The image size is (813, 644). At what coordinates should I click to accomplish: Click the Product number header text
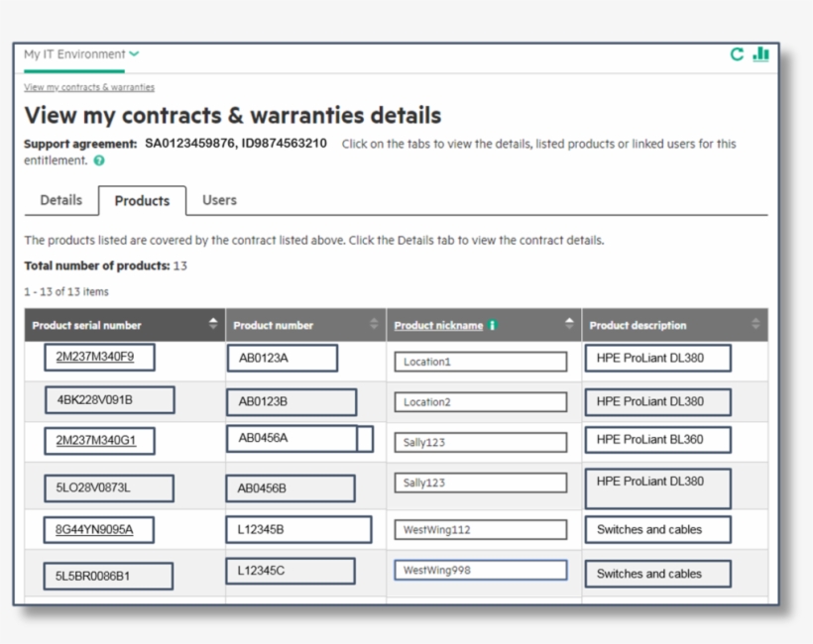point(274,325)
